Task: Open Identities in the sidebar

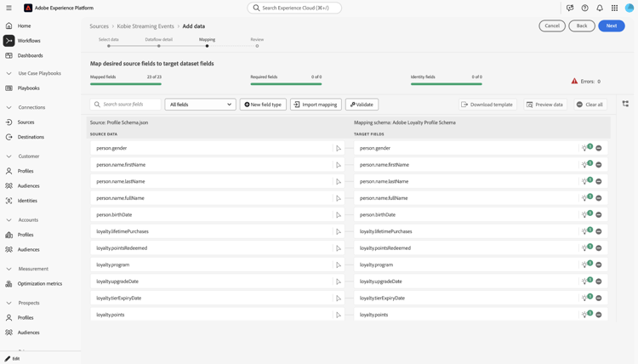Action: 27,201
